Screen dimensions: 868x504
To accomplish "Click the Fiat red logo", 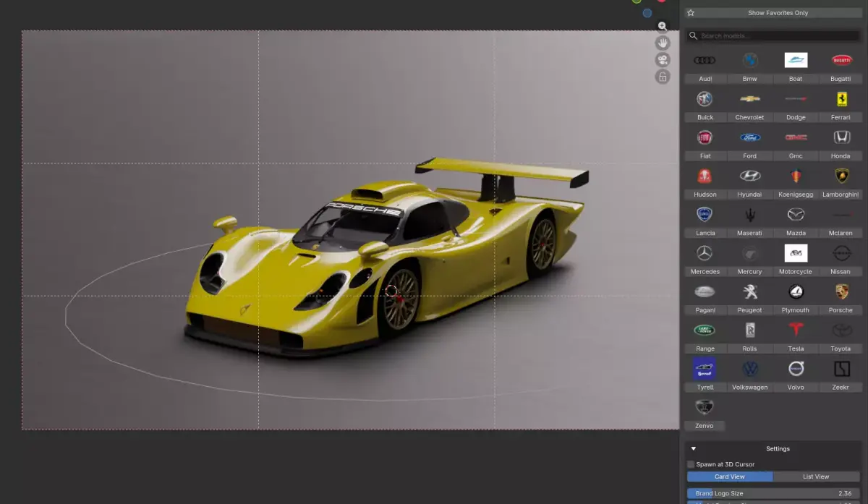I will click(705, 137).
